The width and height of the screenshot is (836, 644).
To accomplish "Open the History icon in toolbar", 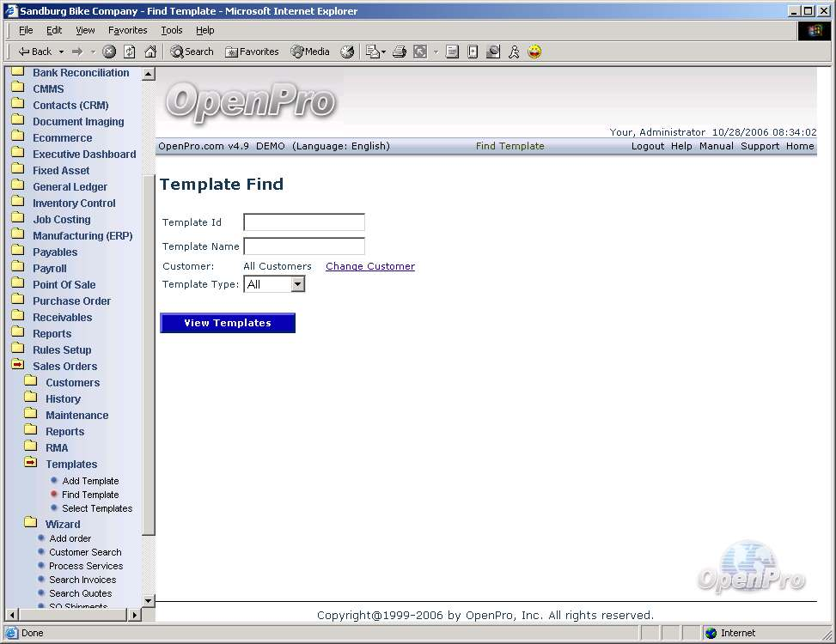I will tap(347, 52).
